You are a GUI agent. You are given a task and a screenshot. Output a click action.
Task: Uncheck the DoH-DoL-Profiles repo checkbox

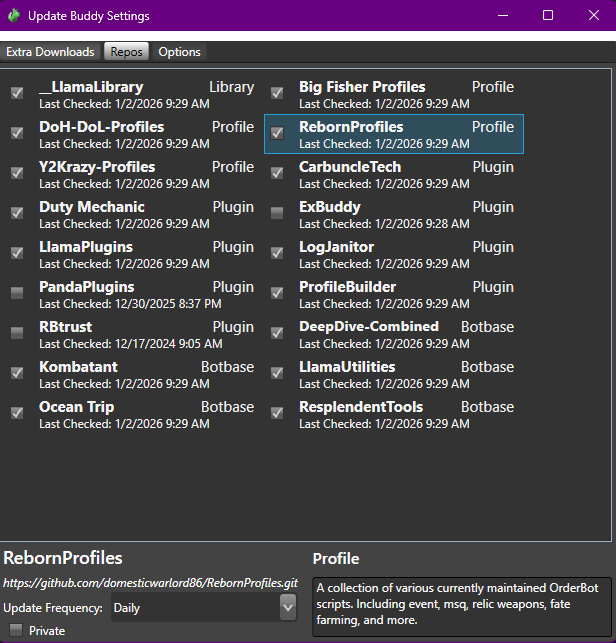(x=17, y=133)
